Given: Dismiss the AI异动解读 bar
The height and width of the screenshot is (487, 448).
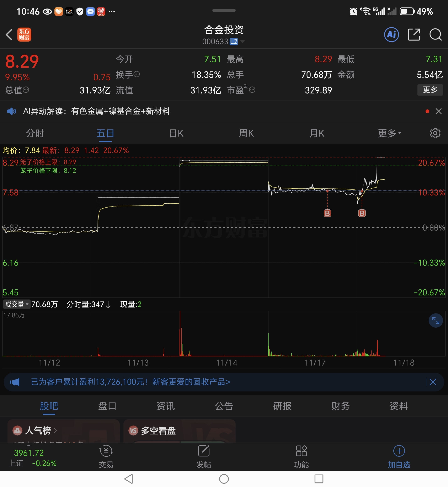Looking at the screenshot, I should coord(438,111).
